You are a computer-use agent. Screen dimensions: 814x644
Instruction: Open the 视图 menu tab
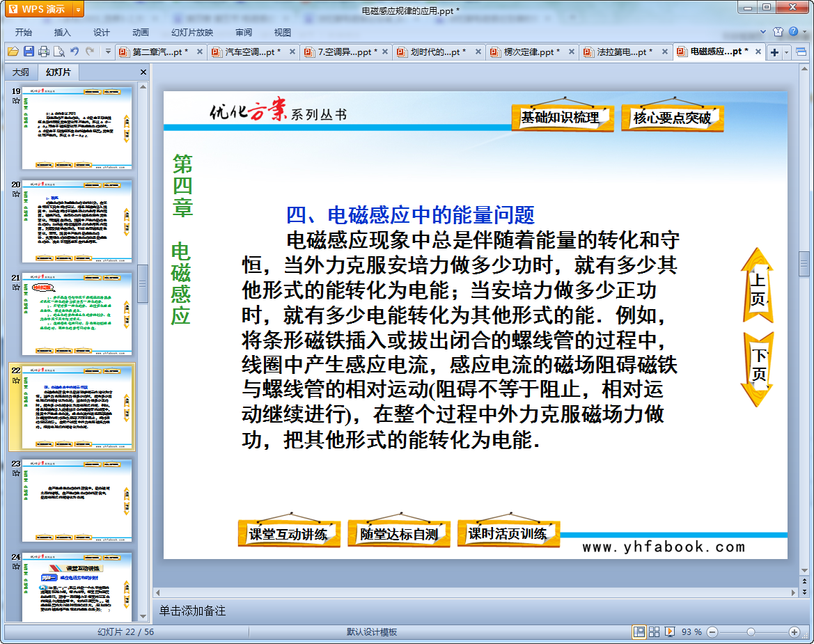point(283,32)
